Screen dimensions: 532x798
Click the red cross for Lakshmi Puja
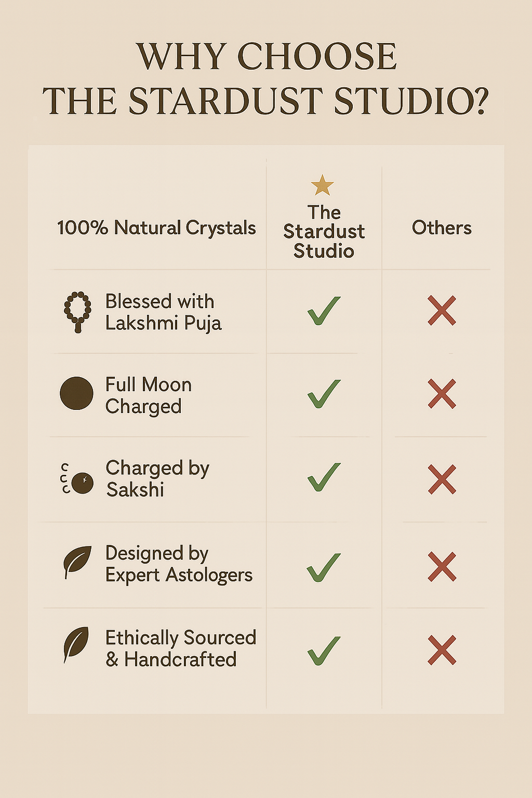click(442, 310)
